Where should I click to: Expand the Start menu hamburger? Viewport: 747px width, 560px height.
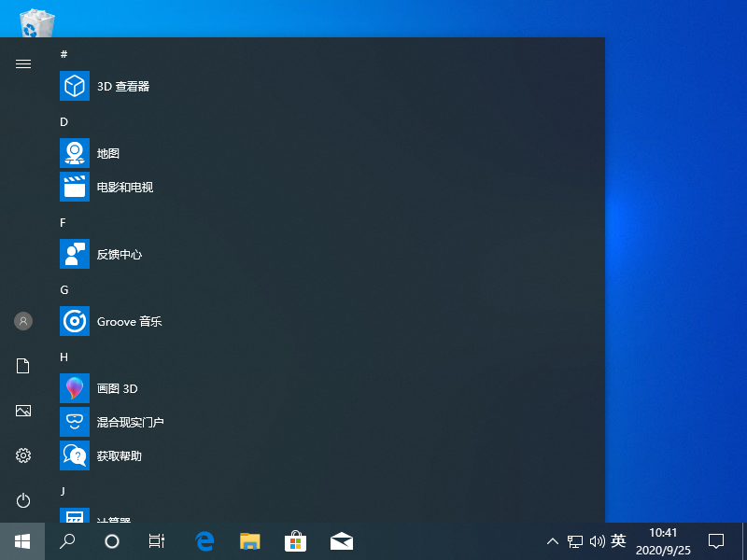click(x=22, y=63)
